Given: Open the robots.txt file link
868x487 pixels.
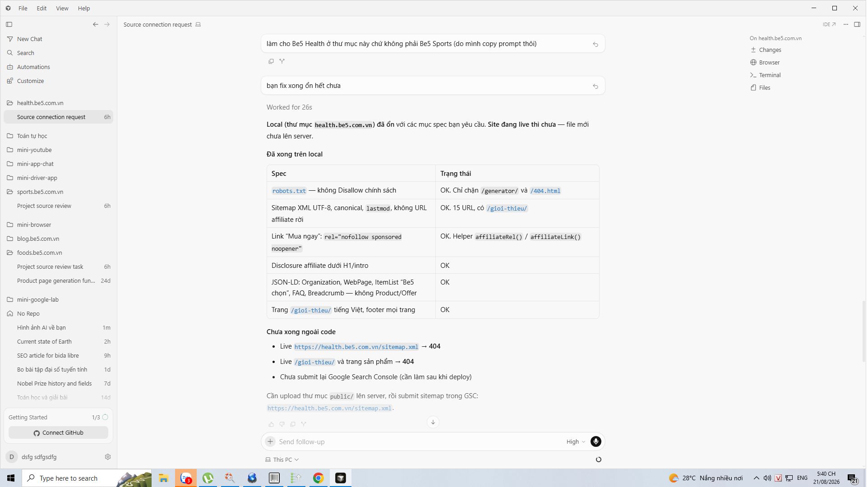Looking at the screenshot, I should [289, 191].
